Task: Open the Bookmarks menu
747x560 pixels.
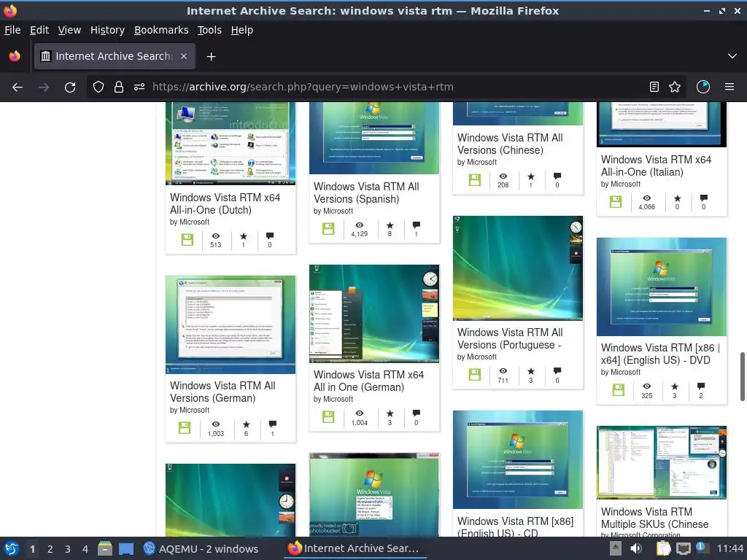Action: (x=161, y=30)
